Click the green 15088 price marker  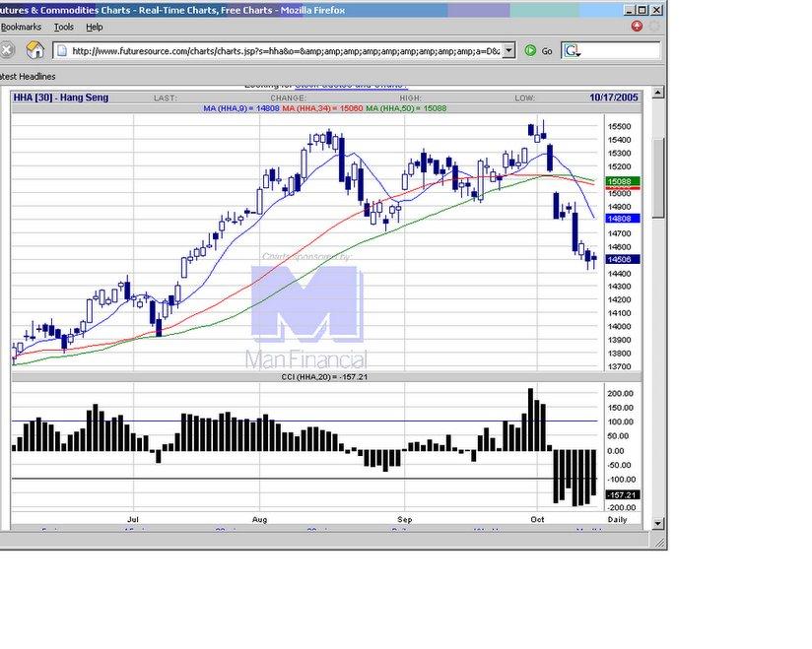tap(623, 181)
